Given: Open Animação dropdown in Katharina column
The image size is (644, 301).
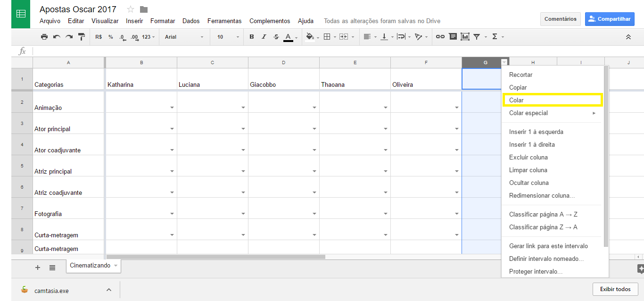Looking at the screenshot, I should (172, 108).
